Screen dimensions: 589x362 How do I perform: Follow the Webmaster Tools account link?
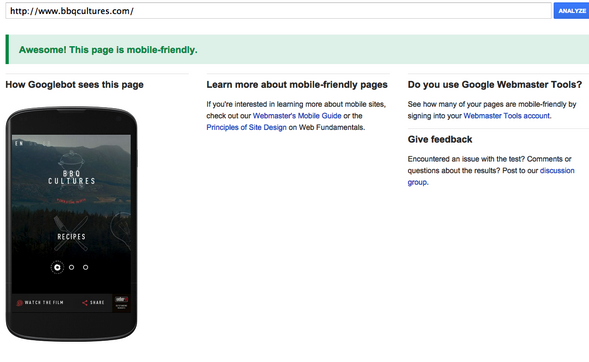[x=506, y=116]
